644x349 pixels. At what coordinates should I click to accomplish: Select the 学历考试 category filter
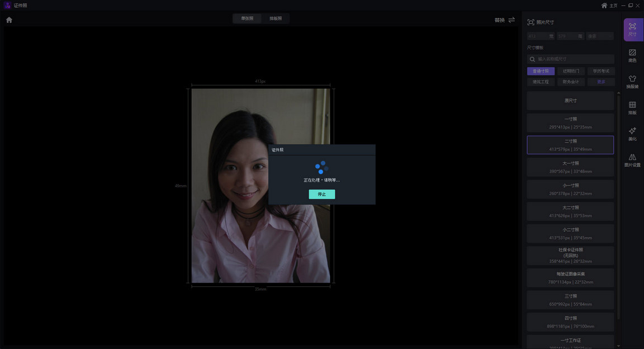pyautogui.click(x=601, y=71)
